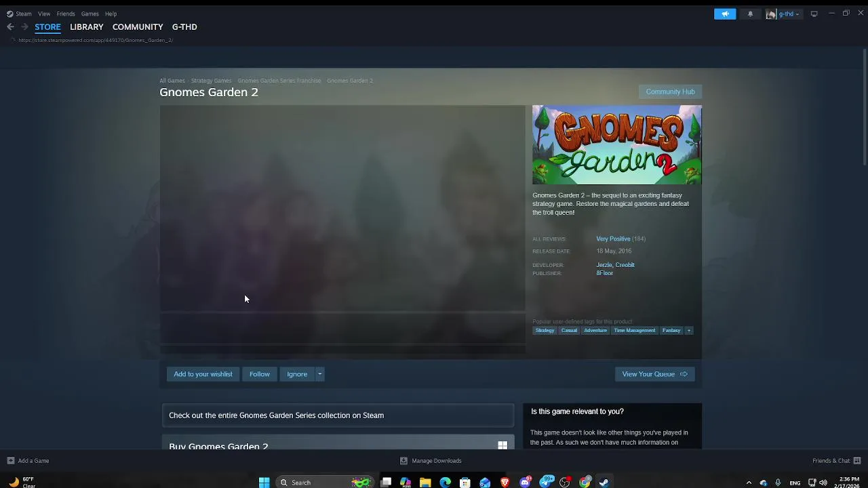Click the Ignore button
Screen dimensions: 868x488
(297, 374)
